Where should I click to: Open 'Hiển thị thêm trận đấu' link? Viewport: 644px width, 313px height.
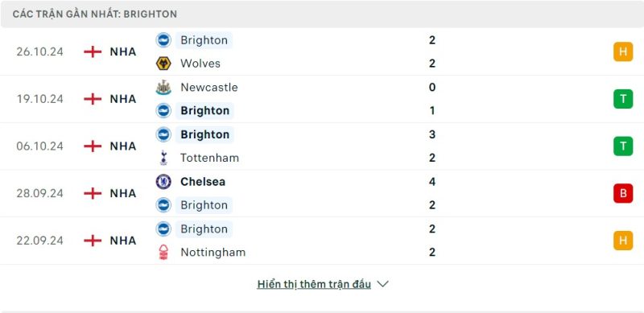point(314,284)
